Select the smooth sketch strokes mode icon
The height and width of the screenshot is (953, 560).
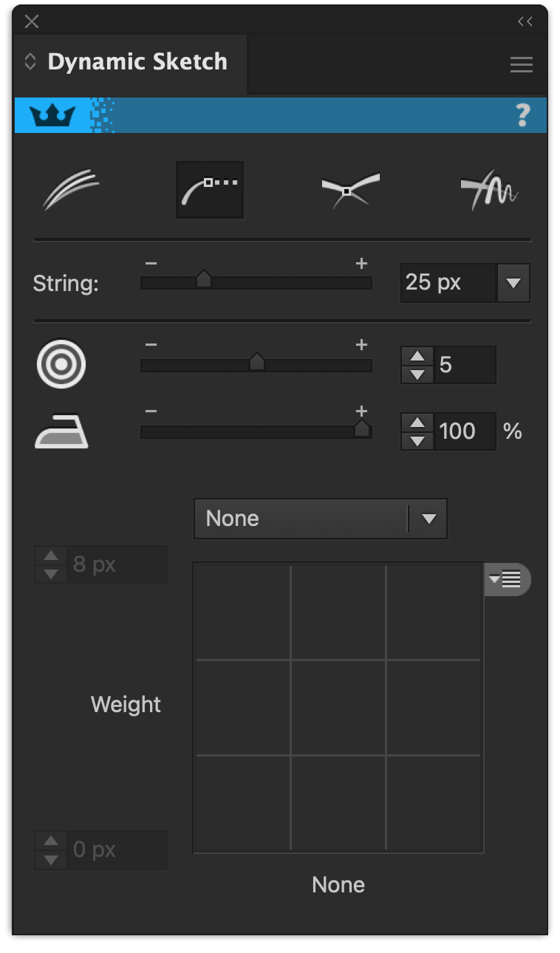[x=72, y=189]
